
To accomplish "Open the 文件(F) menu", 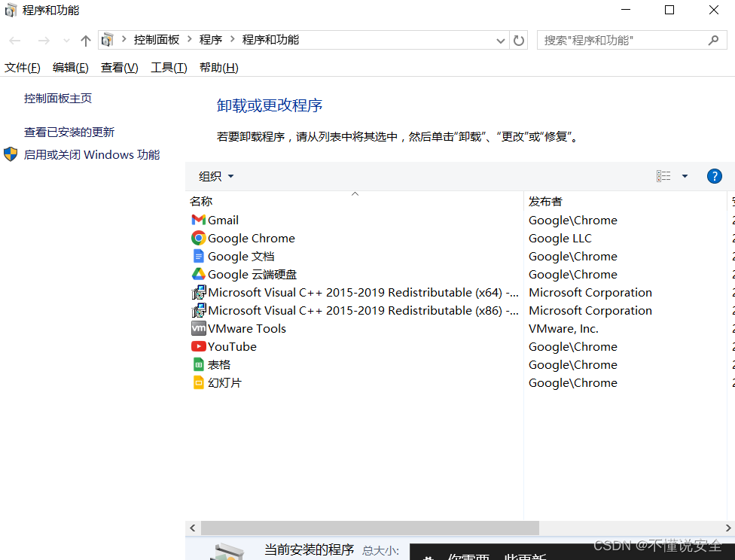I will point(23,68).
